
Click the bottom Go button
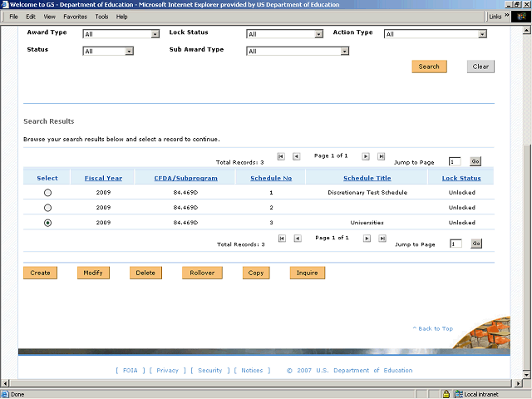[476, 244]
